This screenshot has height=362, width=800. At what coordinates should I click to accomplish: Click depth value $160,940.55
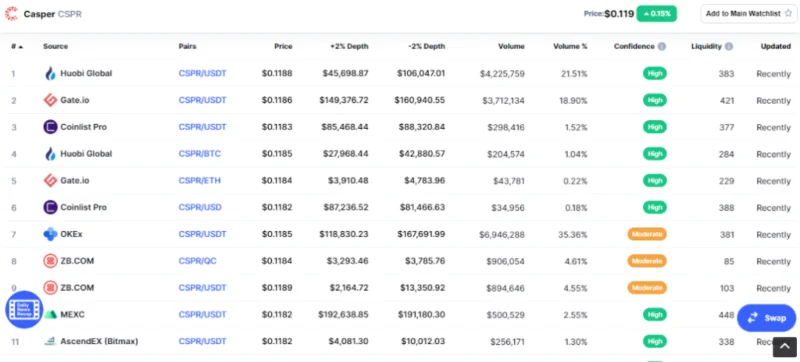419,100
